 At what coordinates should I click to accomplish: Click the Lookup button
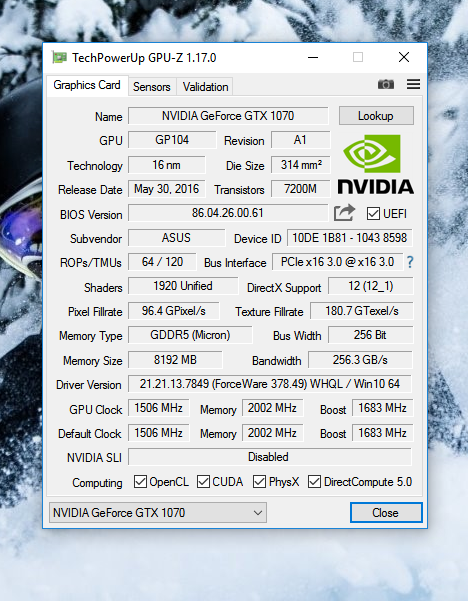tap(376, 116)
